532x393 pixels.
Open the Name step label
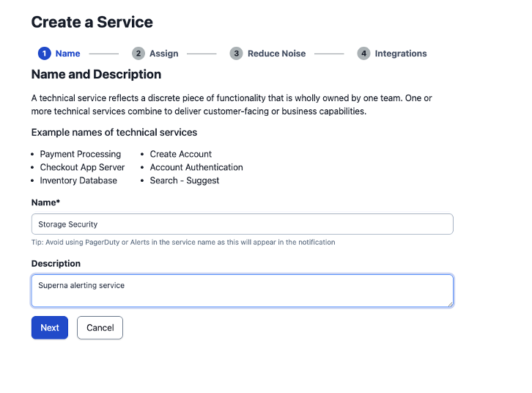pyautogui.click(x=68, y=54)
